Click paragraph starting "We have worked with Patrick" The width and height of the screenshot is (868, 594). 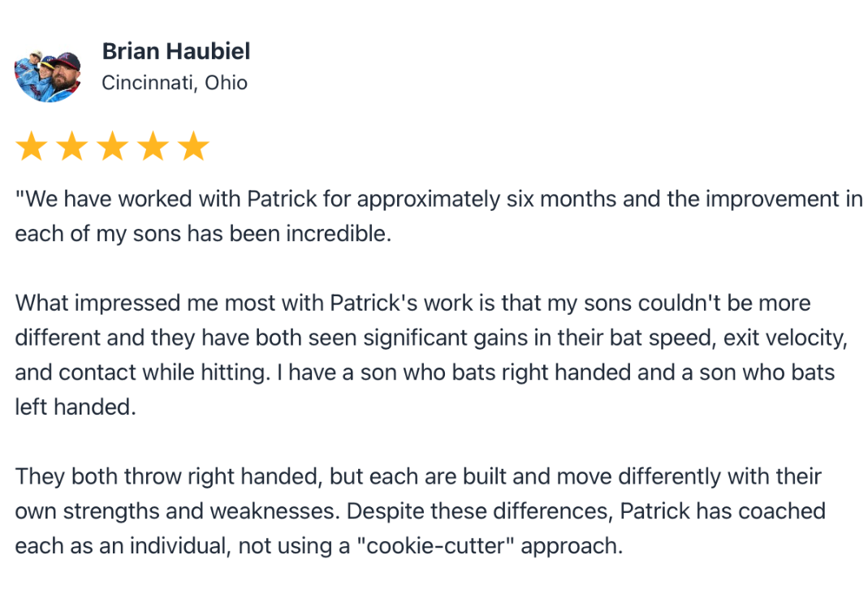[x=438, y=217]
